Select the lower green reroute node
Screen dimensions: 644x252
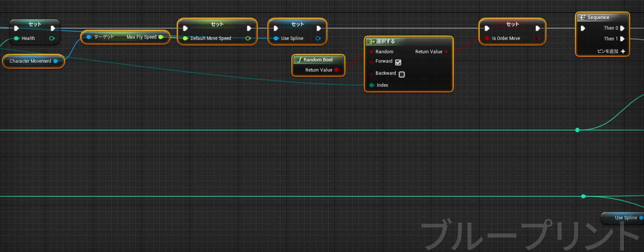(x=583, y=196)
